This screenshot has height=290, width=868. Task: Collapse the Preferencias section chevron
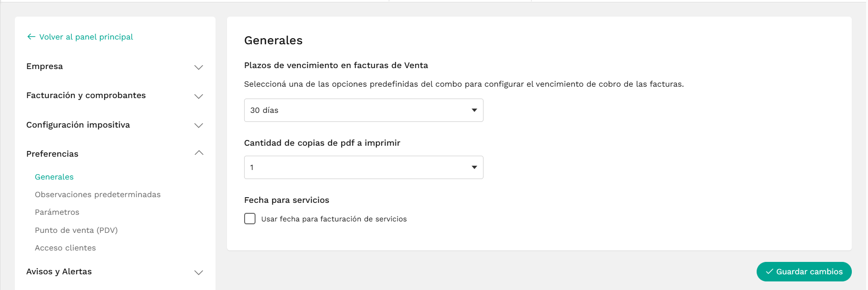[199, 153]
